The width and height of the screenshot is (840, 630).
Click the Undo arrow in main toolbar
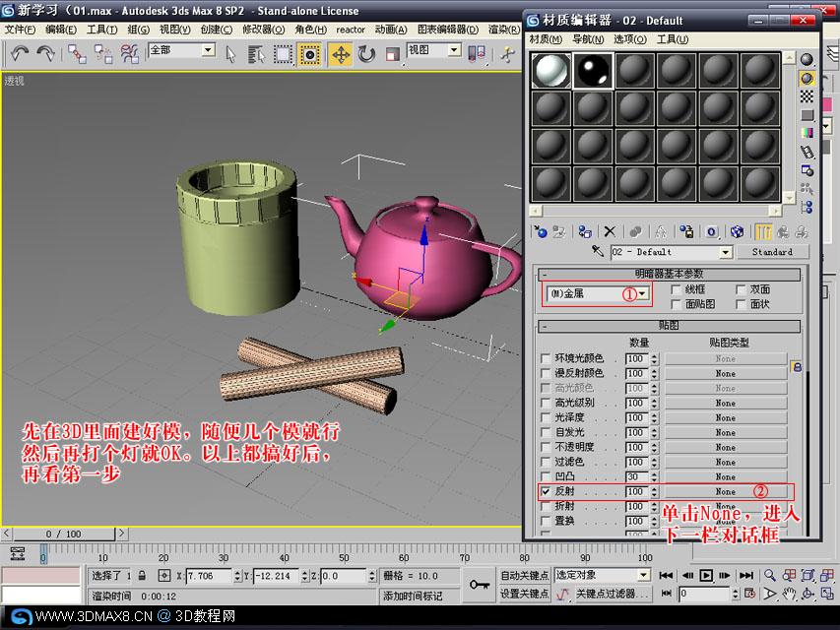coord(20,53)
